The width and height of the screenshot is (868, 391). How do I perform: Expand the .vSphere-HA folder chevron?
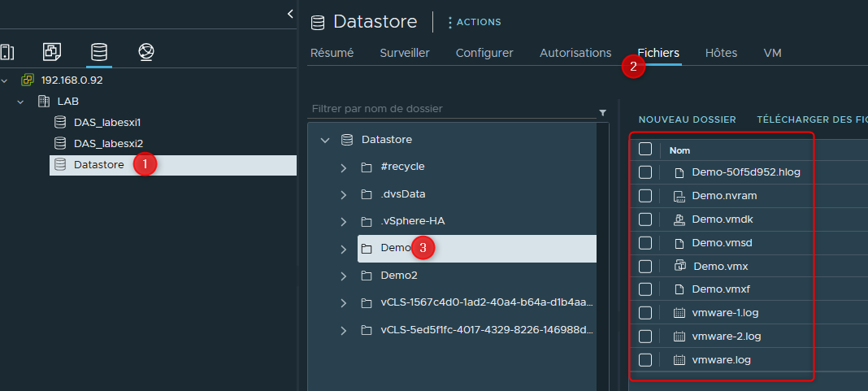pos(344,222)
